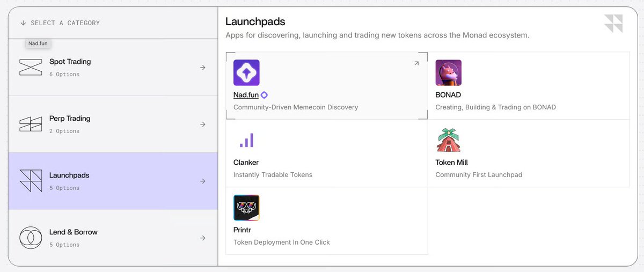Open Launchpads via its right arrow
The image size is (644, 272).
(x=202, y=181)
